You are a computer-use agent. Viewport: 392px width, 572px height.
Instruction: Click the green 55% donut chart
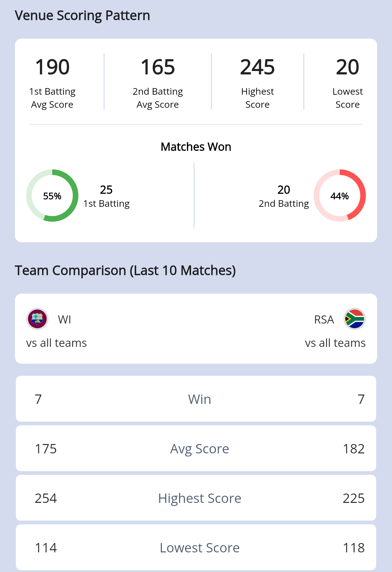pyautogui.click(x=52, y=196)
